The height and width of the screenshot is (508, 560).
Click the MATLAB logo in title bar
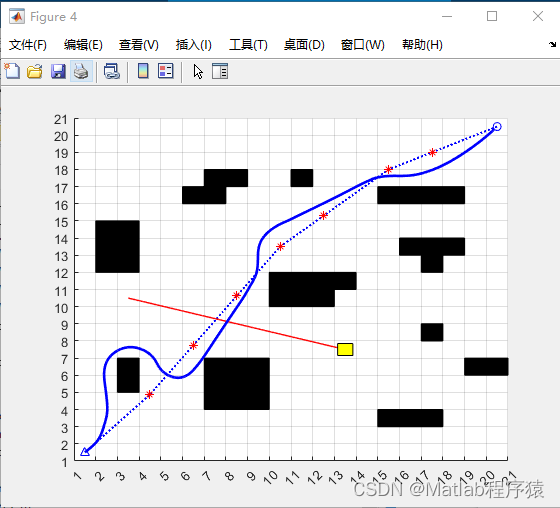click(17, 16)
